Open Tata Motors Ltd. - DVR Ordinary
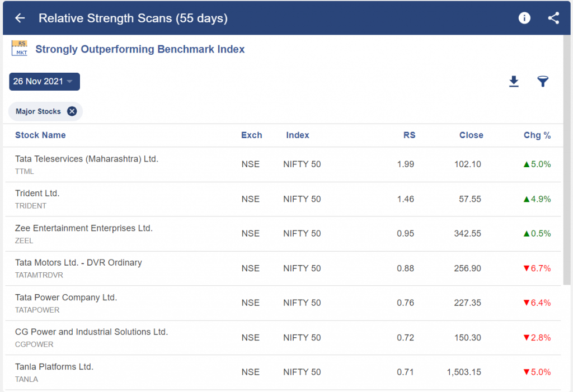Image resolution: width=573 pixels, height=392 pixels. click(x=78, y=263)
